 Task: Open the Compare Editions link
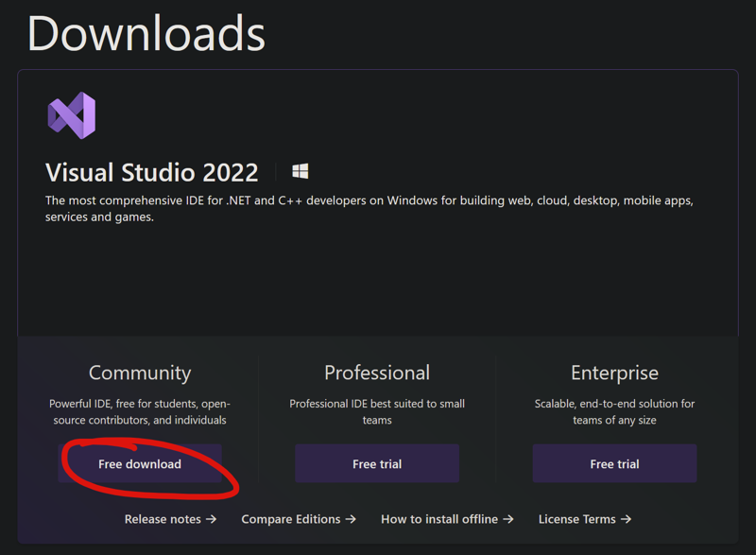[299, 519]
